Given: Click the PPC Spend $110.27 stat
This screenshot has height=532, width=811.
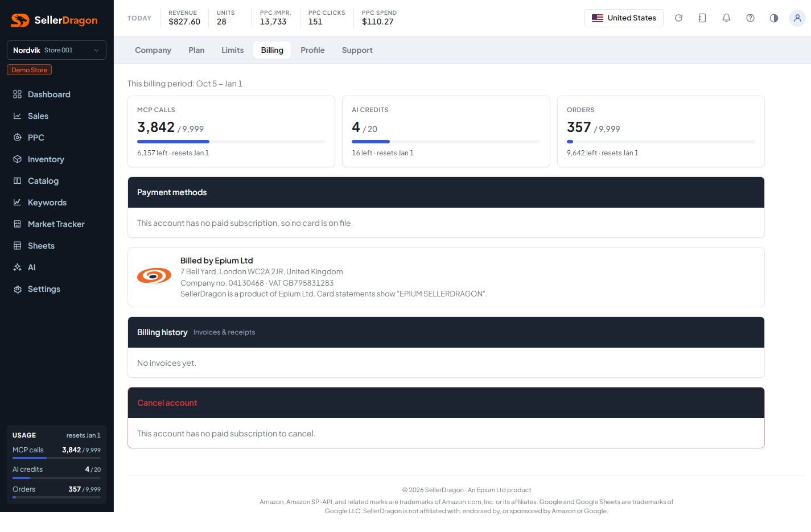Looking at the screenshot, I should click(379, 18).
